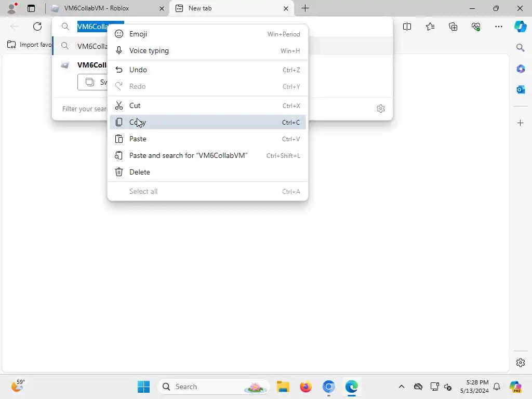Open the Favorites star icon
The height and width of the screenshot is (399, 532).
click(430, 26)
